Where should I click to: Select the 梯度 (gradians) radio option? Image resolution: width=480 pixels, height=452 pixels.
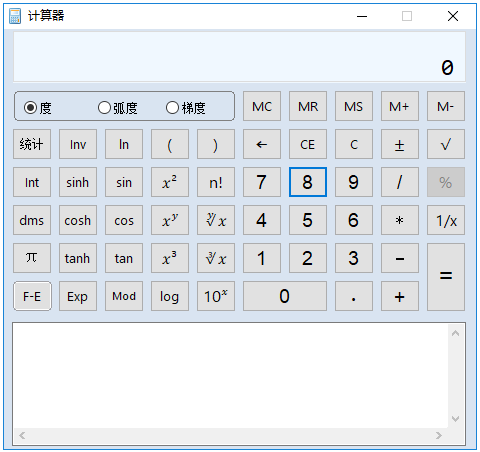(186, 108)
